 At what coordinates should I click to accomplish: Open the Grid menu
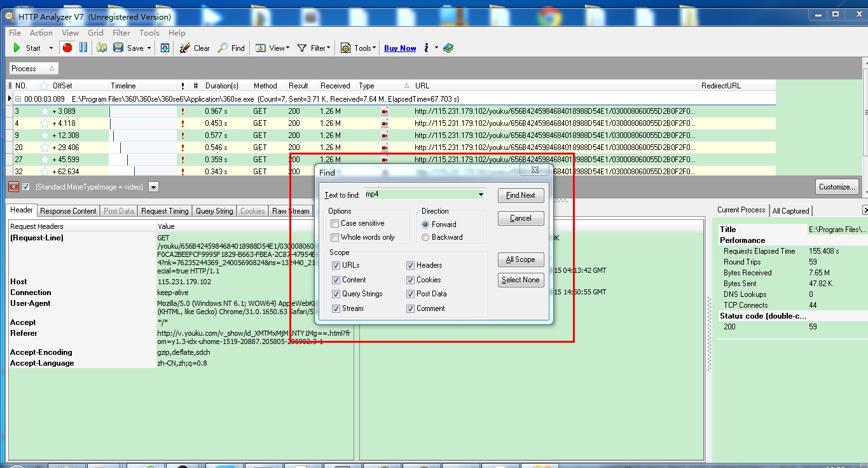[95, 32]
